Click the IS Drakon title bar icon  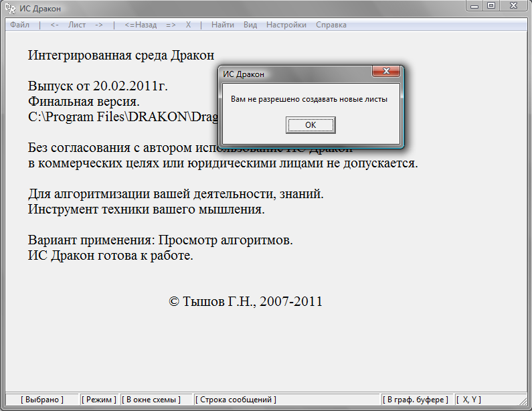coord(9,7)
